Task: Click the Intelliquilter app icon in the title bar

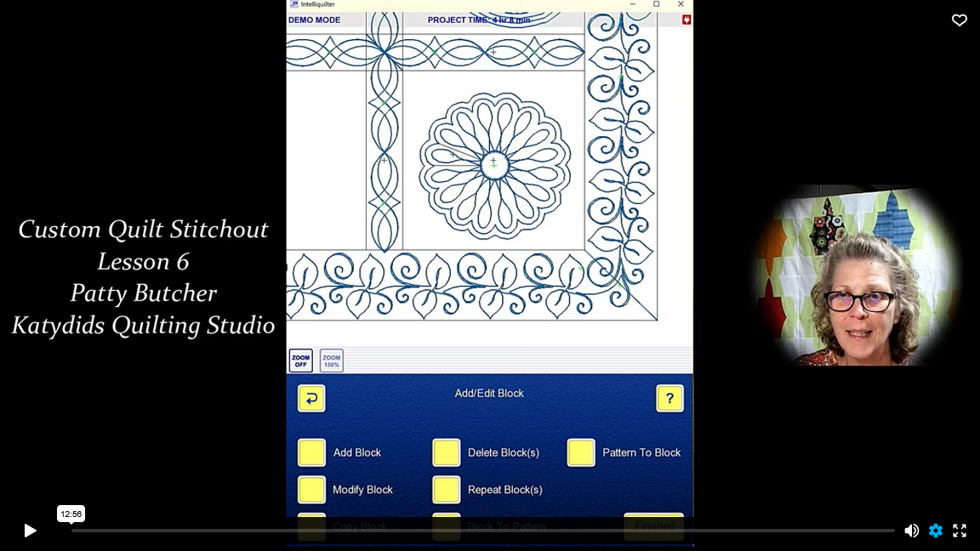Action: point(293,4)
